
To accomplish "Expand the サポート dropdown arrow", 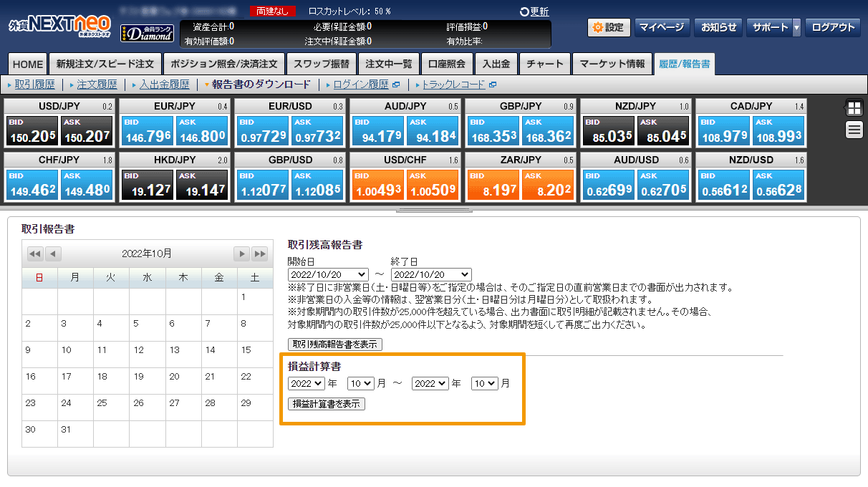I will (x=796, y=28).
